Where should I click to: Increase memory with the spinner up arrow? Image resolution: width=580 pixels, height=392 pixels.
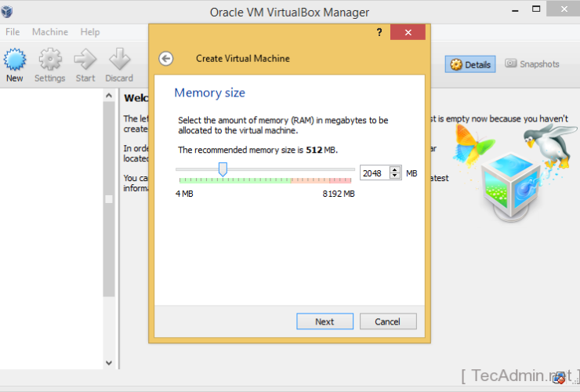click(394, 169)
